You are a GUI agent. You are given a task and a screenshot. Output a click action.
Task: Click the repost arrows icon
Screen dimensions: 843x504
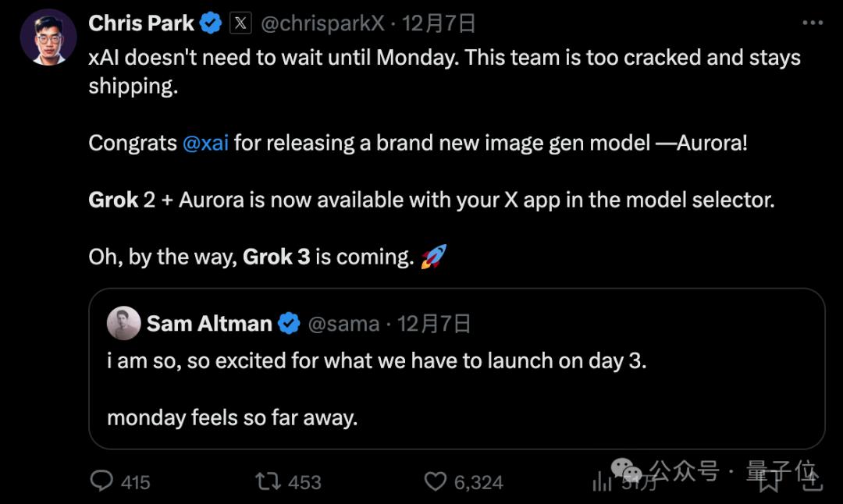click(268, 481)
